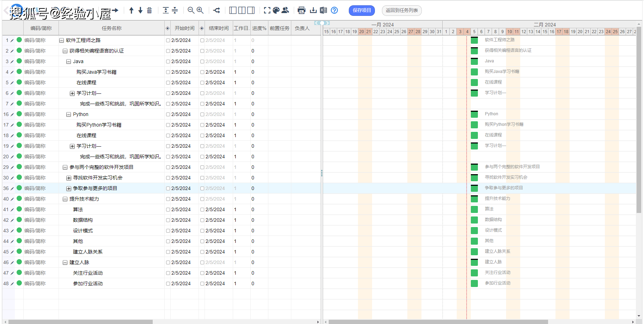
Task: Click the collapse all rows icon
Action: 175,10
